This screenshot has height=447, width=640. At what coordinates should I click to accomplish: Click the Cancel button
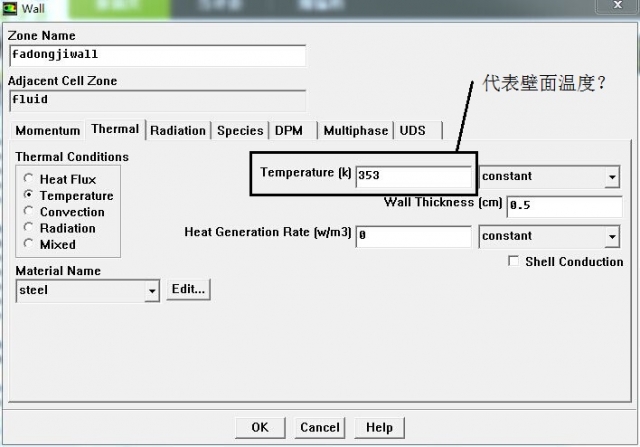pyautogui.click(x=320, y=427)
